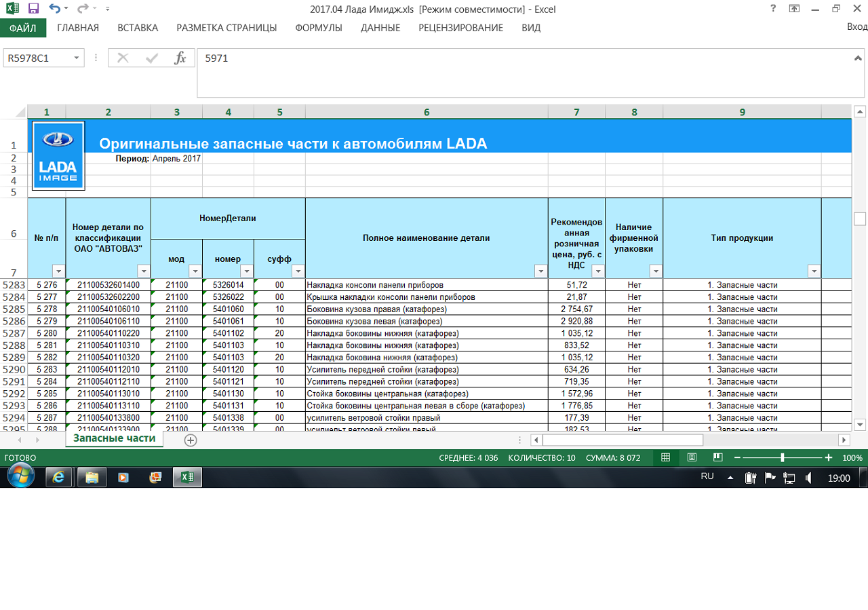Open the ФАЙЛ tab
The image size is (868, 610).
pyautogui.click(x=23, y=28)
